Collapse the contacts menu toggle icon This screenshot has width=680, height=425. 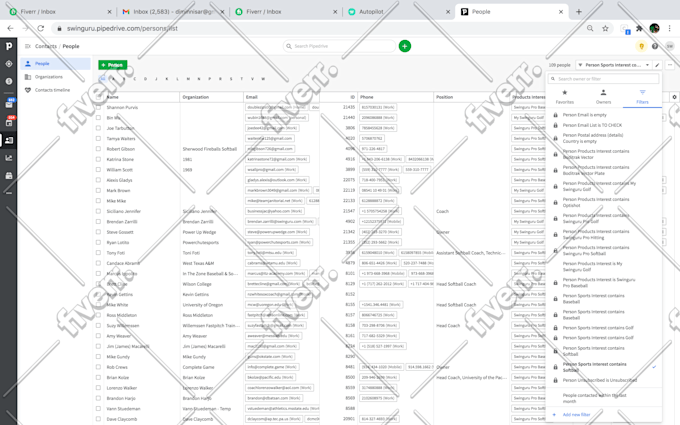tap(28, 46)
